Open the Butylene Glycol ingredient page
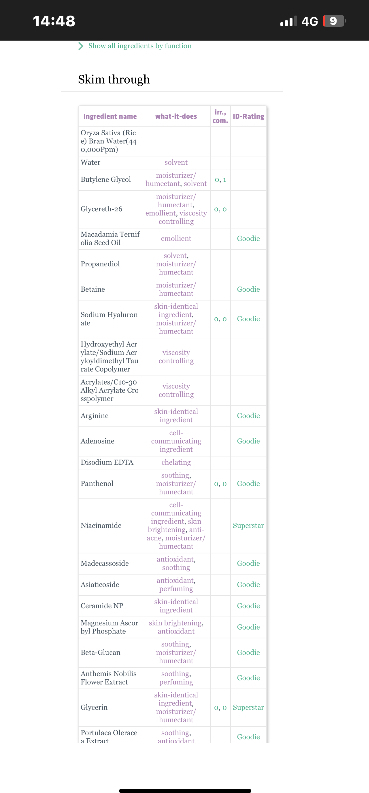Viewport: 369px width, 793px height. click(x=106, y=180)
